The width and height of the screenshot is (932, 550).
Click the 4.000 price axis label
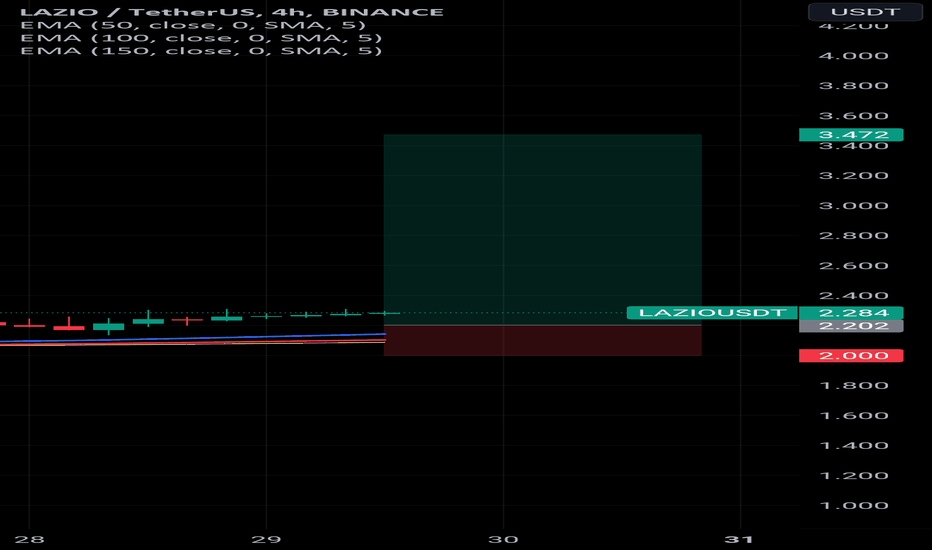pos(854,56)
